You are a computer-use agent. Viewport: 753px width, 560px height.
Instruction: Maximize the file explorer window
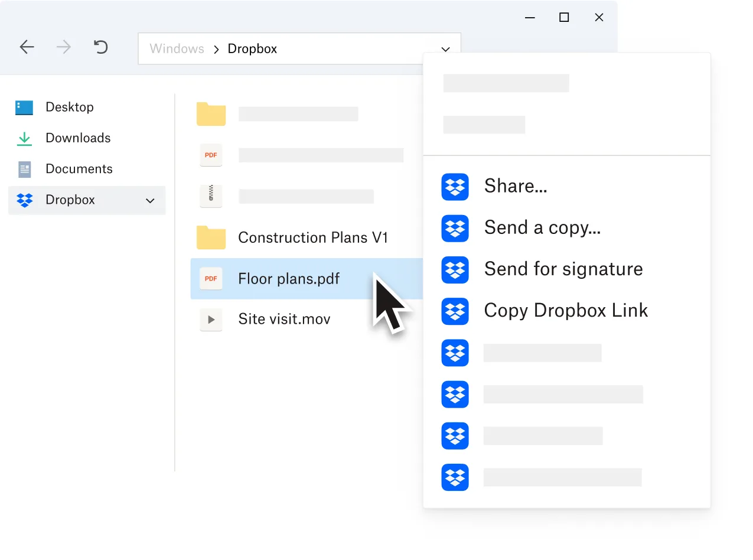pyautogui.click(x=564, y=18)
